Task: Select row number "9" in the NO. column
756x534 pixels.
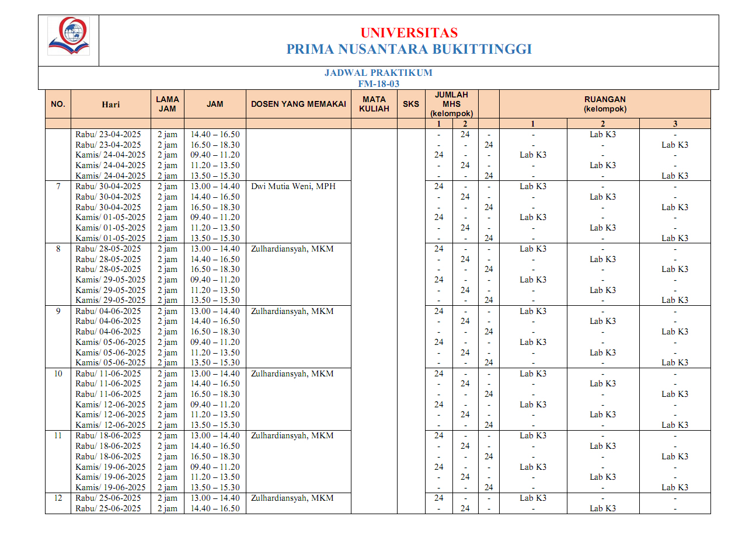Action: pos(58,311)
